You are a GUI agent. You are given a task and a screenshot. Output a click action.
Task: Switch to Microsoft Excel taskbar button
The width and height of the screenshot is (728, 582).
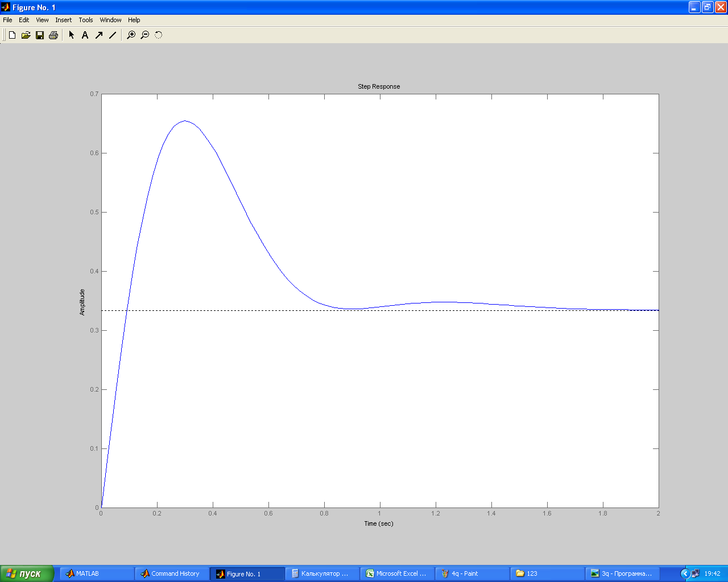coord(398,573)
